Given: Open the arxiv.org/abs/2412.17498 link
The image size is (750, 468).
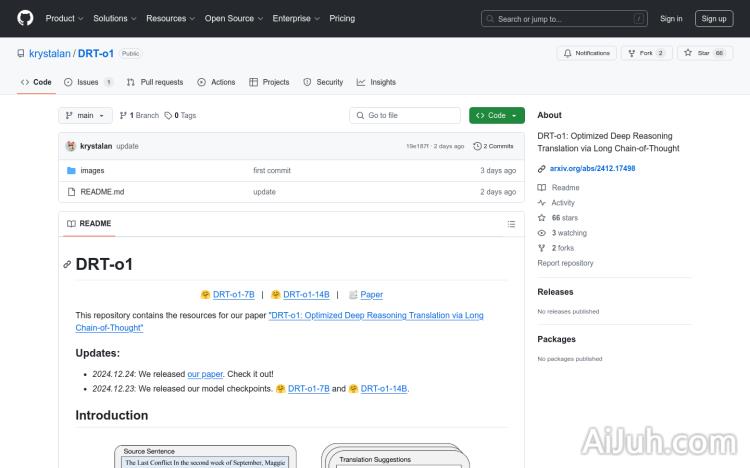Looking at the screenshot, I should pyautogui.click(x=592, y=169).
